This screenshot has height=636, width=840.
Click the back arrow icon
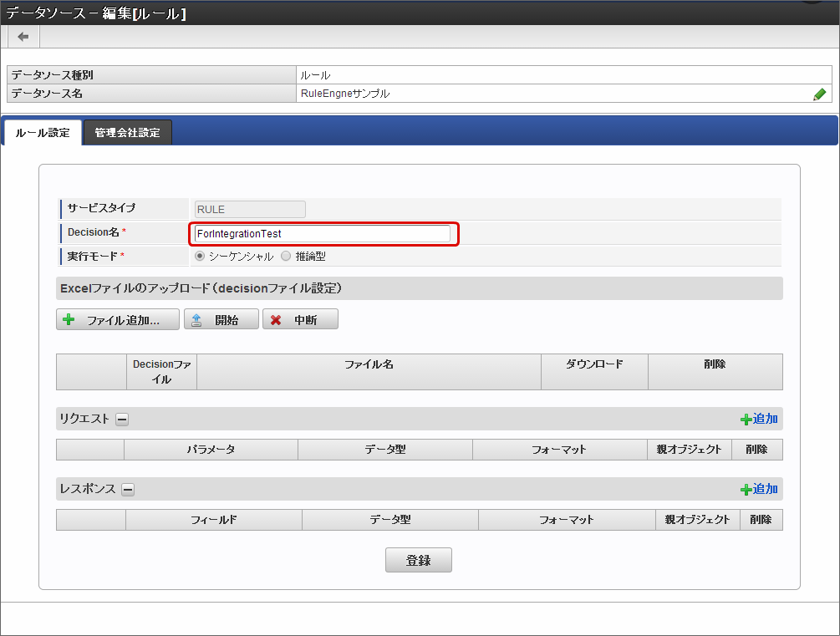point(23,37)
